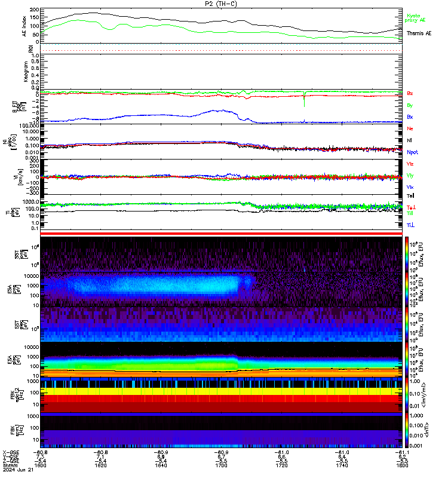Image resolution: width=448 pixels, height=478 pixels.
Task: Select the blue "Npot" legend label
Action: coord(412,152)
